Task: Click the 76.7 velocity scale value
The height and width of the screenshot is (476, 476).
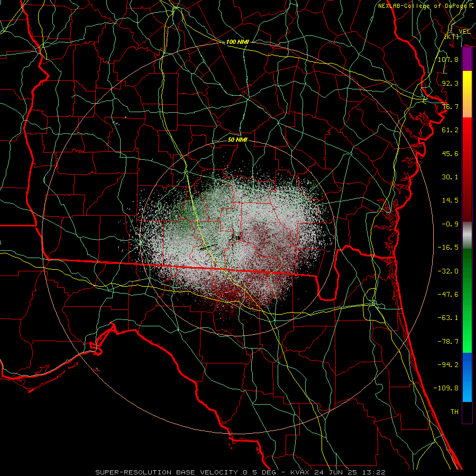Action: pyautogui.click(x=450, y=106)
